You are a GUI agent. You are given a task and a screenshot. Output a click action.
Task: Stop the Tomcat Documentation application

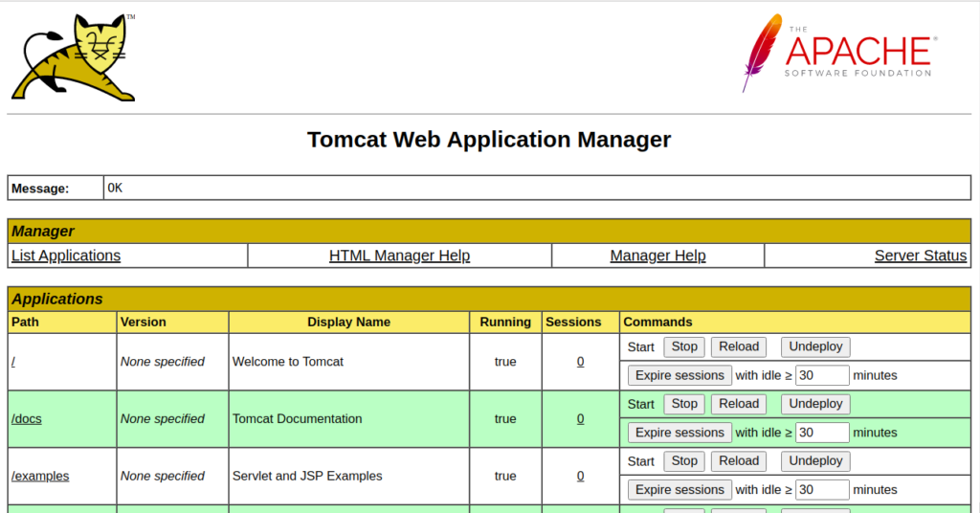click(684, 404)
